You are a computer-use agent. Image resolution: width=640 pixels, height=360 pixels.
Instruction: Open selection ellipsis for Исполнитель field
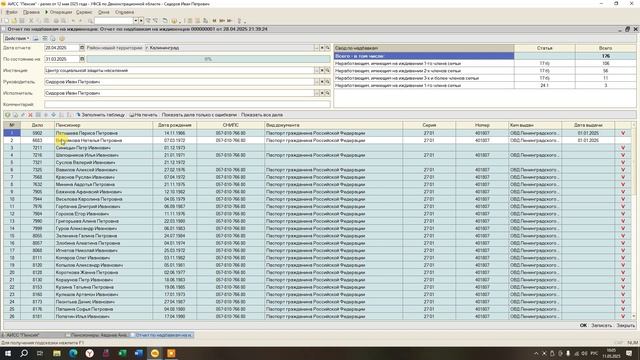click(316, 93)
